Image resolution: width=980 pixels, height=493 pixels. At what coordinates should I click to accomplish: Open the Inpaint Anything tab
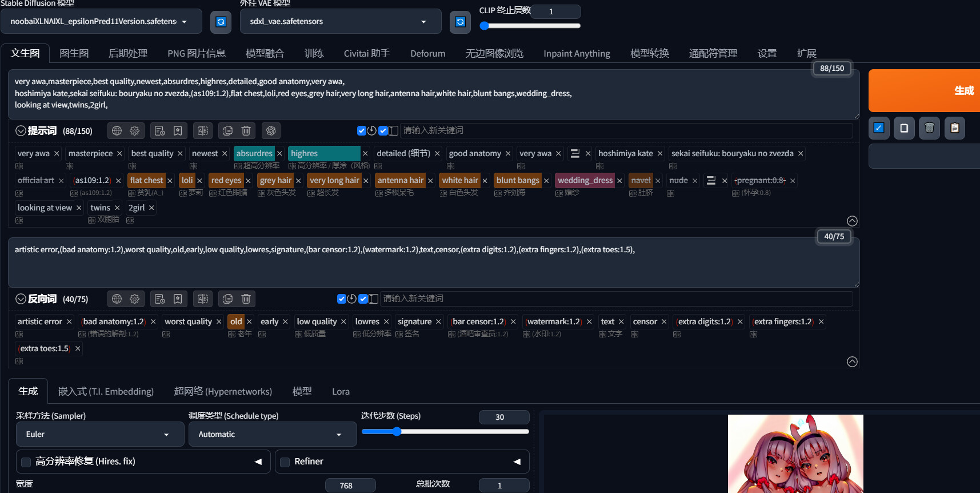[577, 53]
